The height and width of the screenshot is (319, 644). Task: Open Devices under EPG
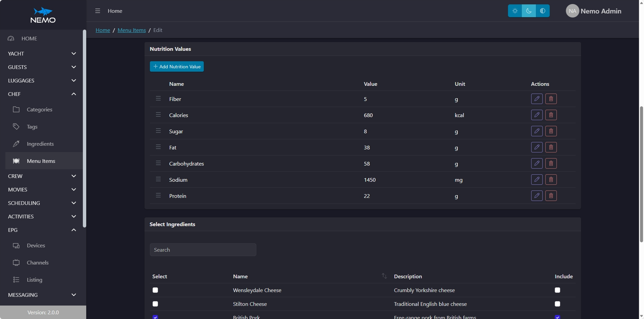tap(44, 245)
